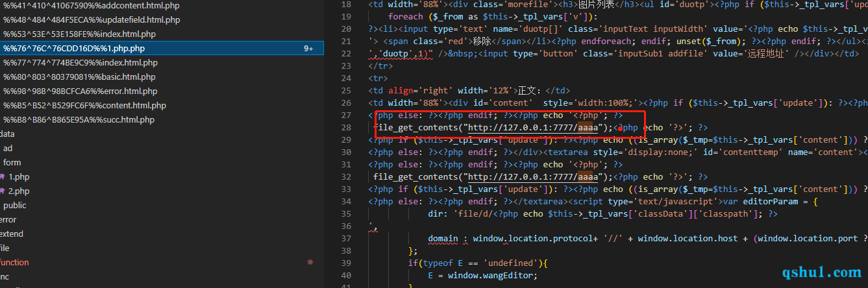The height and width of the screenshot is (288, 868).
Task: Click line number 19 in the gutter
Action: point(346,17)
